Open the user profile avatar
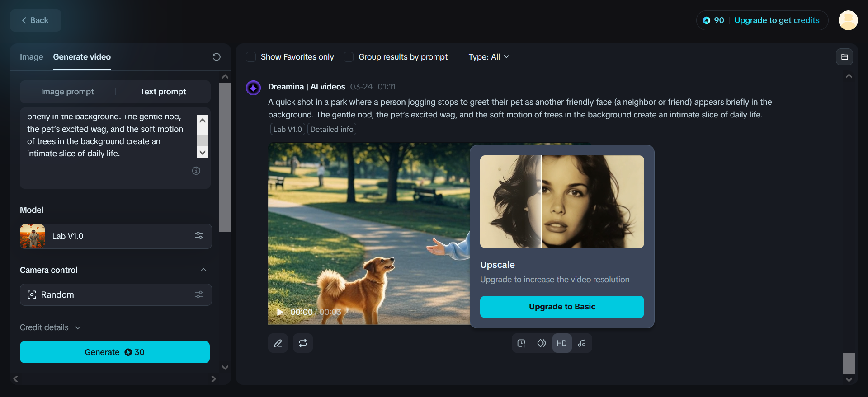The height and width of the screenshot is (397, 868). 848,20
